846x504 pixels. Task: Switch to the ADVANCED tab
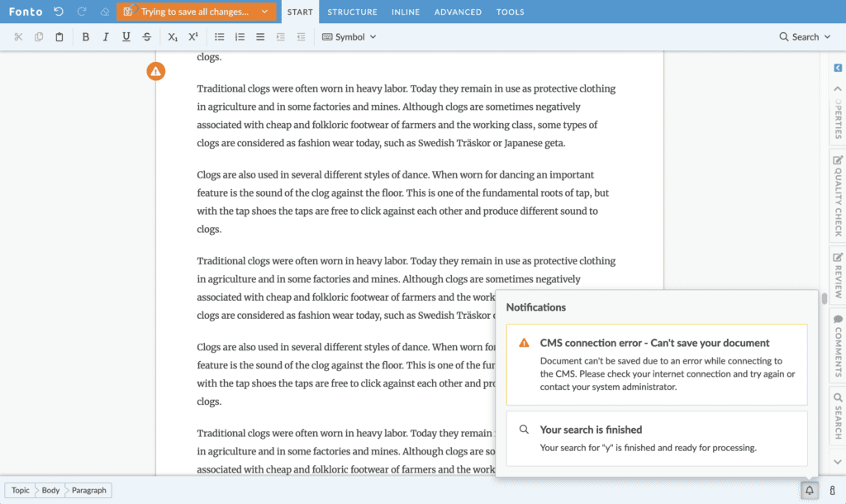[x=458, y=12]
